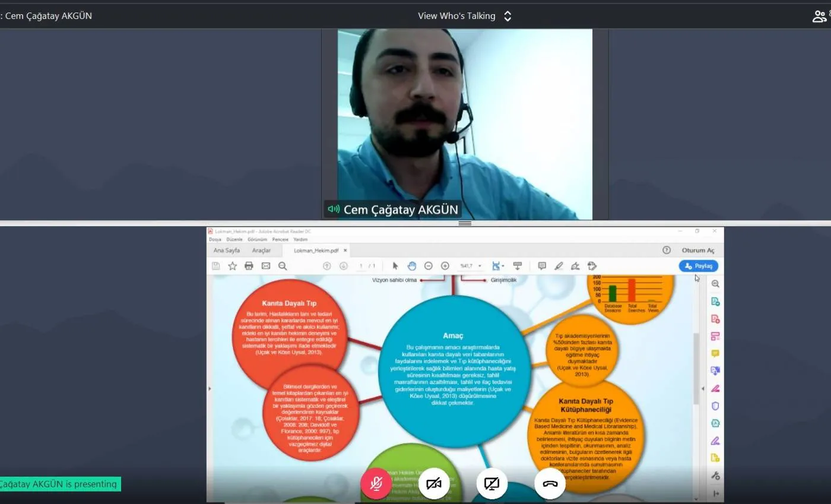Image resolution: width=831 pixels, height=504 pixels.
Task: Turn on the camera video
Action: click(x=434, y=484)
